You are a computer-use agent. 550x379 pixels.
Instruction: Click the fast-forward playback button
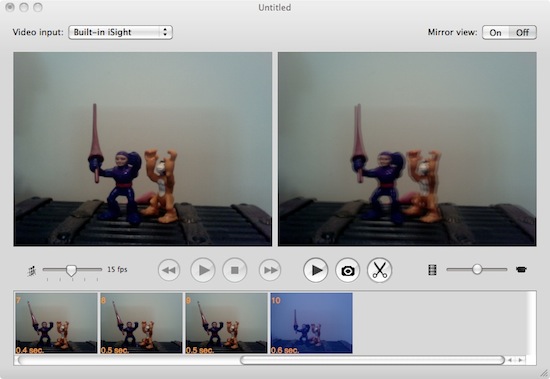270,270
